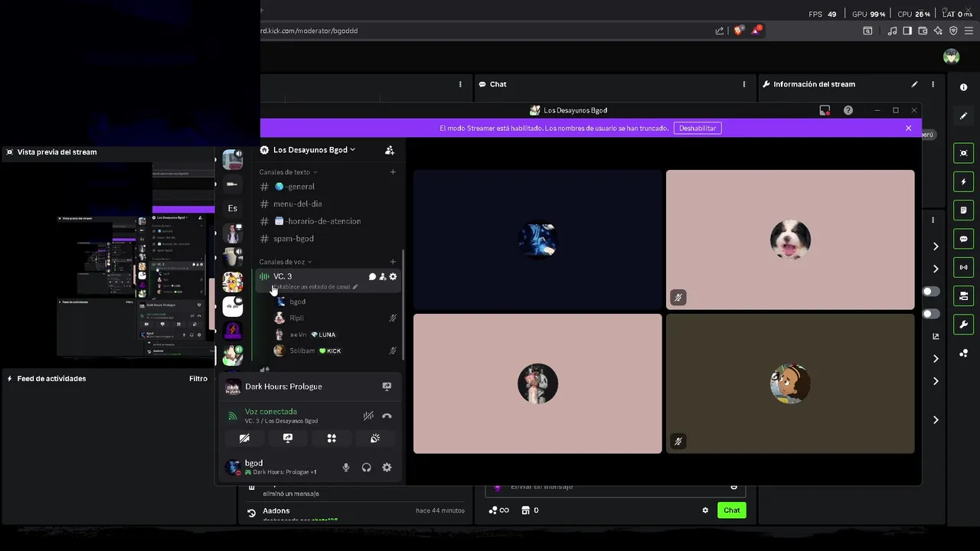Click the Brave Rewards triangle icon
The image size is (980, 551).
(x=756, y=31)
